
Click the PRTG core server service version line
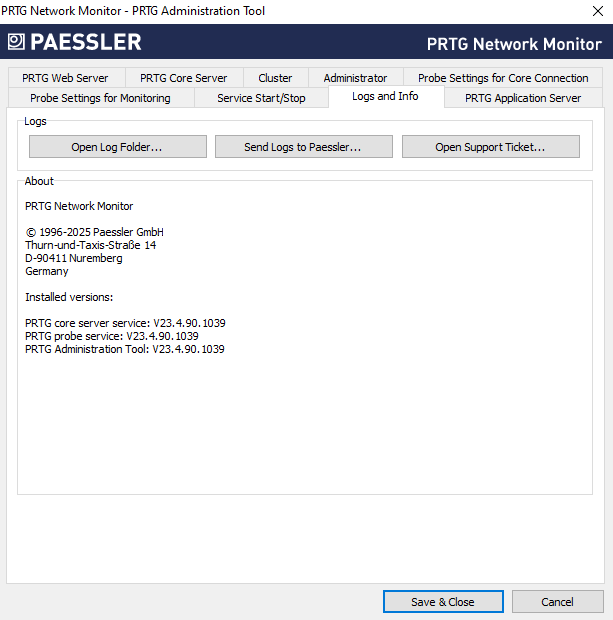click(x=125, y=323)
